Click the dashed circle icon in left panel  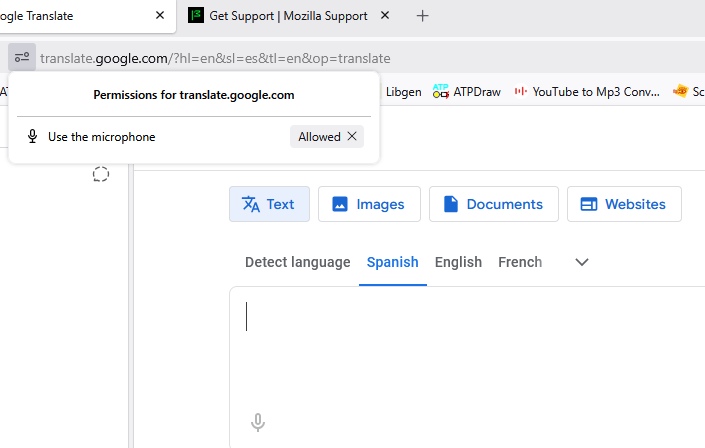pyautogui.click(x=101, y=174)
